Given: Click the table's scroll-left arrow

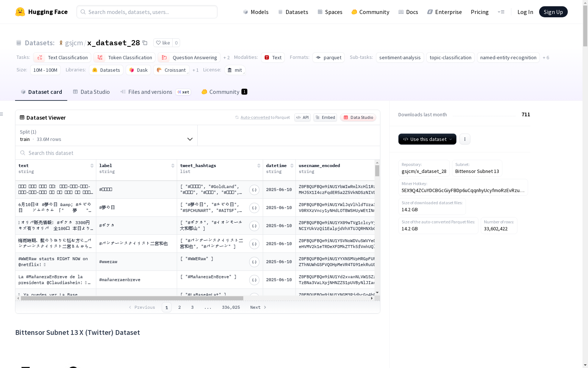Looking at the screenshot, I should (18, 298).
